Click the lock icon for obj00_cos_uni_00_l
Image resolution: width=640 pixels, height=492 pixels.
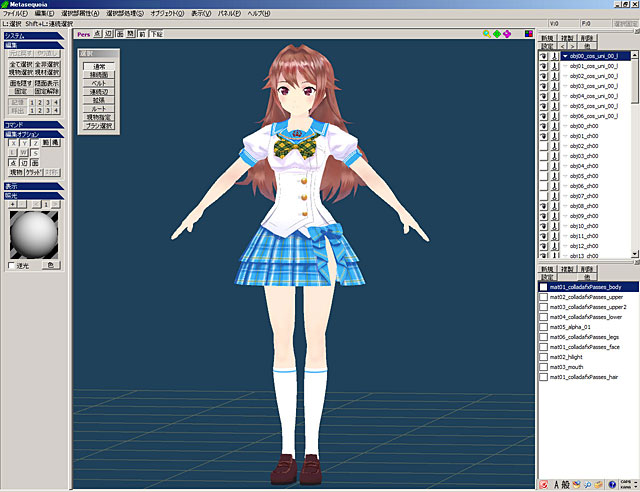click(554, 56)
